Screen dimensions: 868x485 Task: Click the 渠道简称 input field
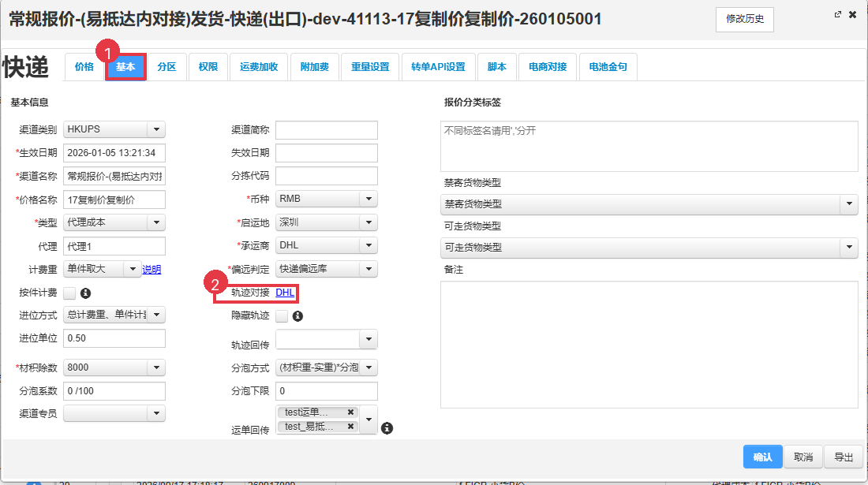pos(327,130)
